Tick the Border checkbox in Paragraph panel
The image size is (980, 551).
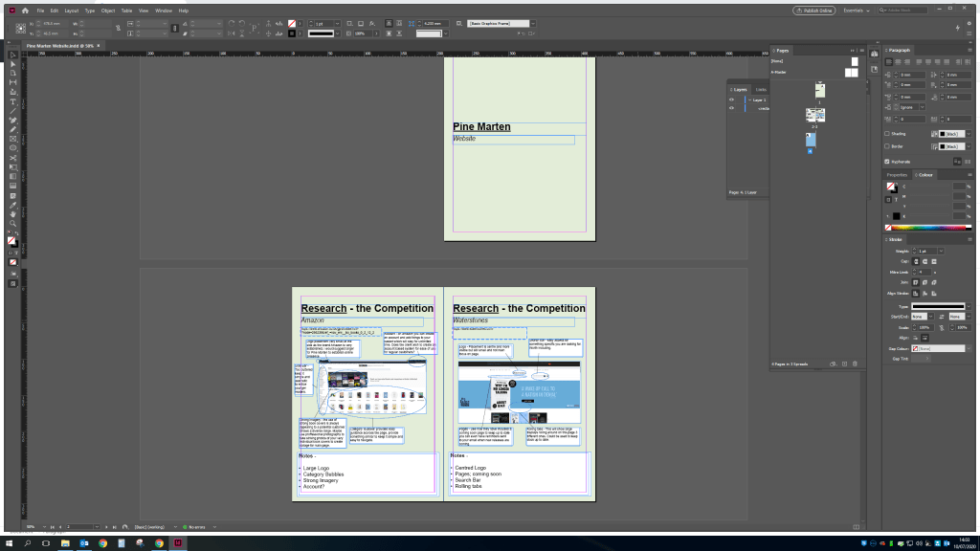click(888, 147)
